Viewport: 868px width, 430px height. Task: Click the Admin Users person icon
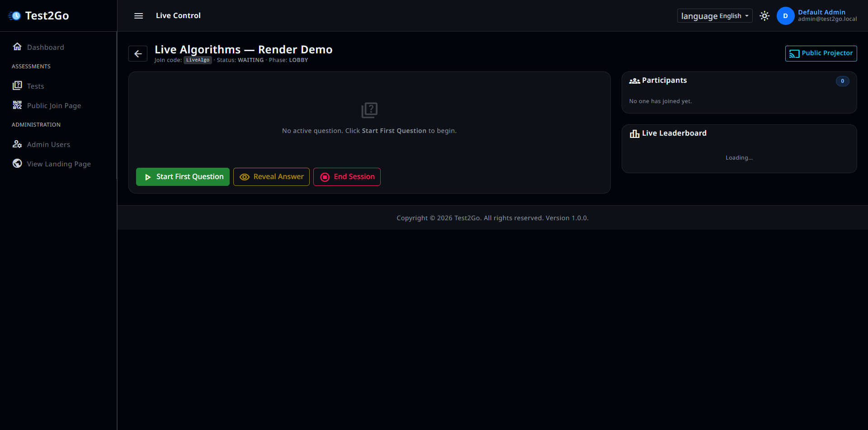17,144
